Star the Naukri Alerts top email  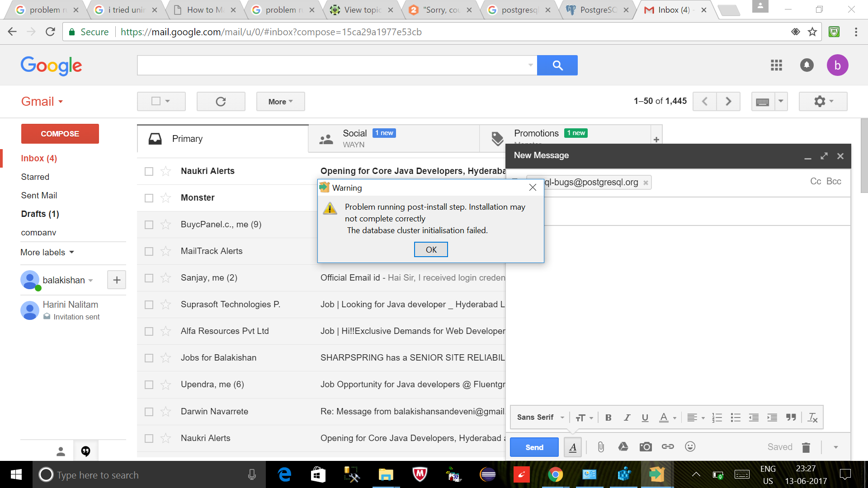[x=166, y=171]
